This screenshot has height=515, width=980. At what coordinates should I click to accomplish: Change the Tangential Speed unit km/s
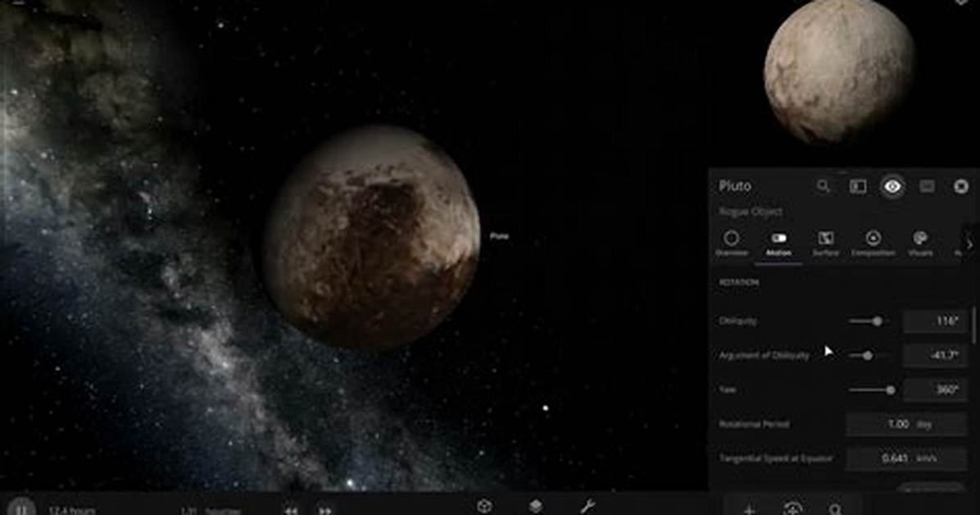[x=927, y=458]
